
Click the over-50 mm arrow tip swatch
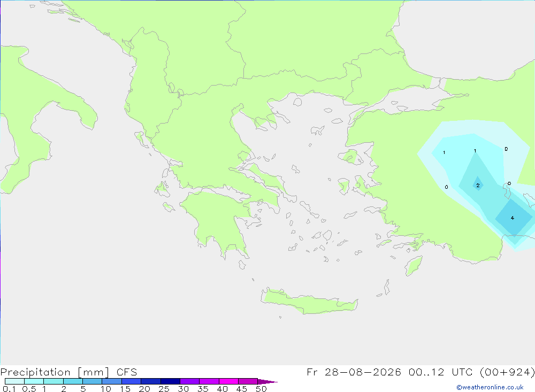[267, 382]
